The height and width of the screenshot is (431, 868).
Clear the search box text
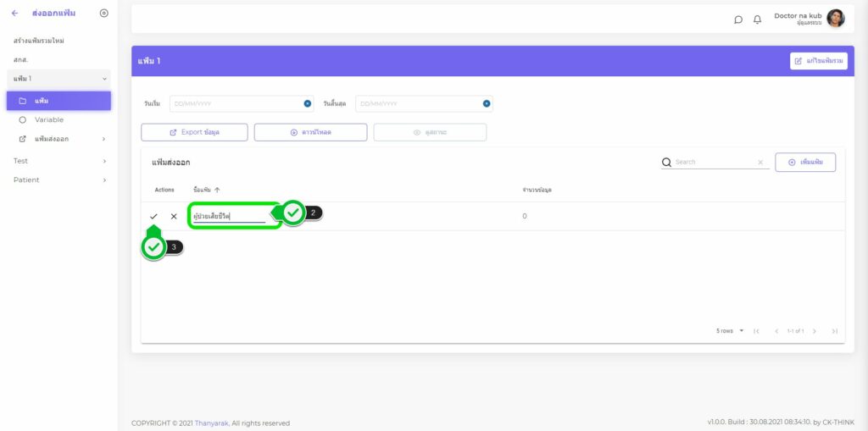pos(759,163)
